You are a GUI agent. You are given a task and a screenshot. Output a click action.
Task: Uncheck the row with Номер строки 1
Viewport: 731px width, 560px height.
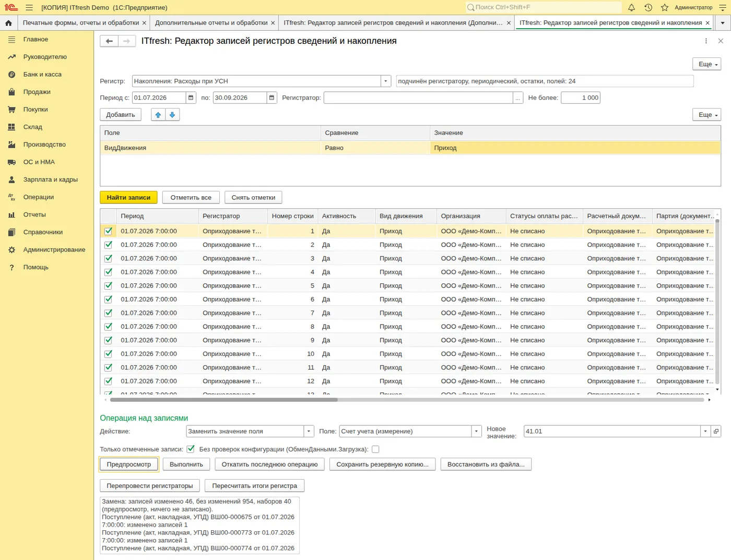point(108,231)
